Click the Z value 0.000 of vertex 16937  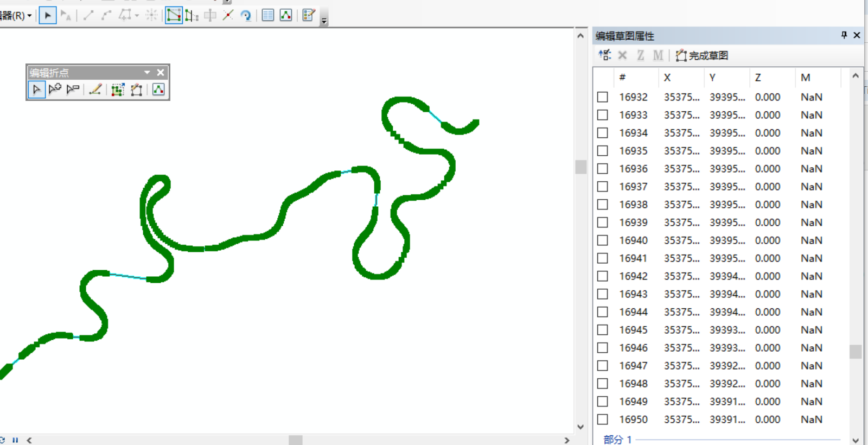[x=768, y=187]
